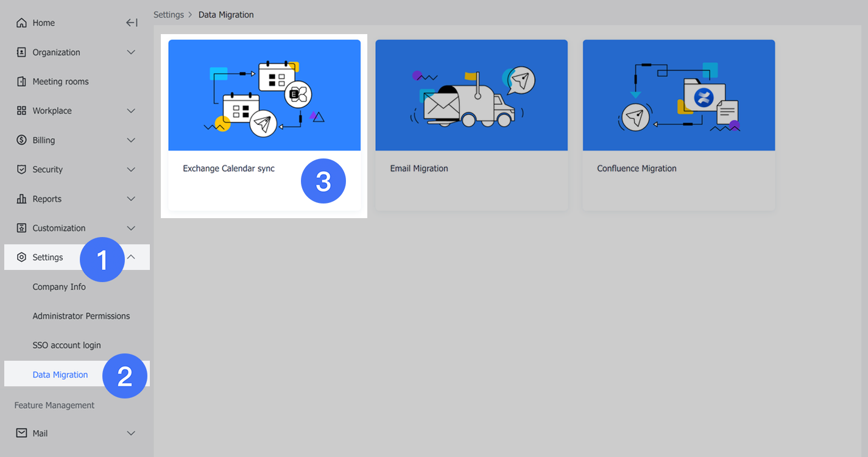This screenshot has height=457, width=868.
Task: Open Administrator Permissions settings
Action: point(81,316)
